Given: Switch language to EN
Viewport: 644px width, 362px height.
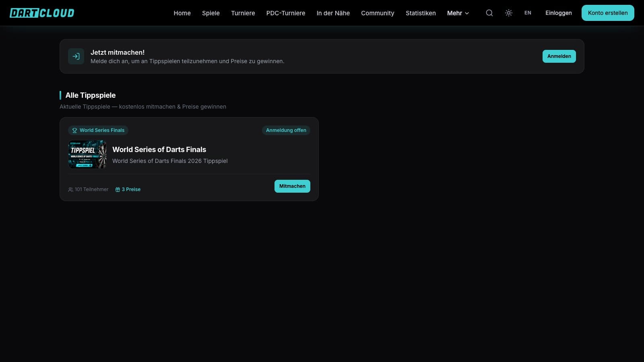Looking at the screenshot, I should (x=528, y=13).
